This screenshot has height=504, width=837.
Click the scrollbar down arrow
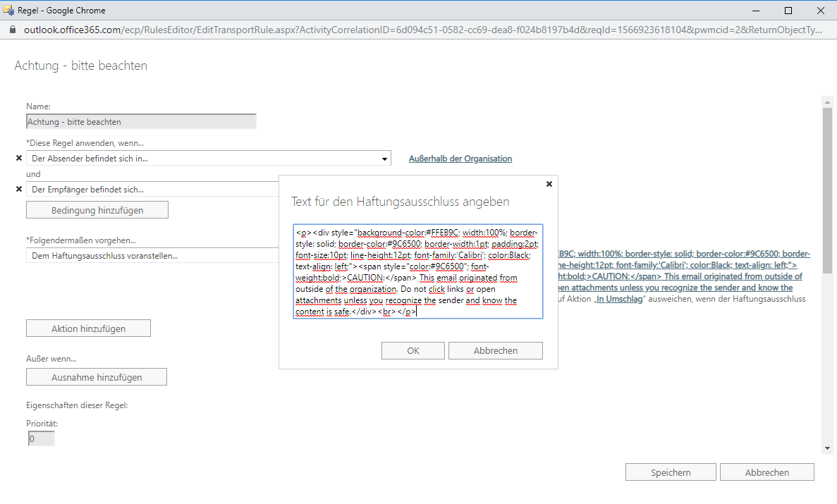827,448
